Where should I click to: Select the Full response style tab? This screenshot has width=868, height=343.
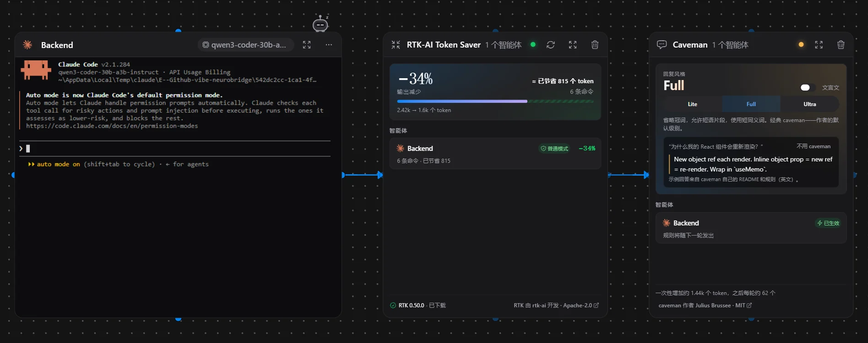pyautogui.click(x=751, y=104)
